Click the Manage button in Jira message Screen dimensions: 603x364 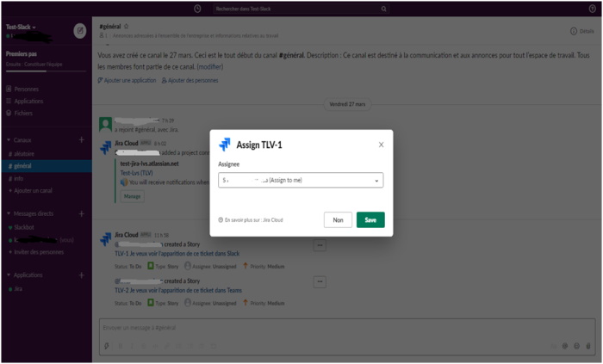pos(133,196)
